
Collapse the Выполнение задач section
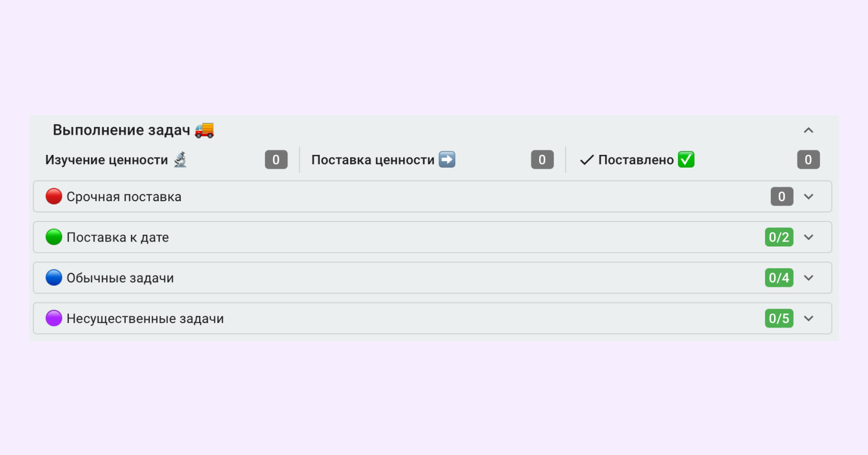[x=808, y=130]
